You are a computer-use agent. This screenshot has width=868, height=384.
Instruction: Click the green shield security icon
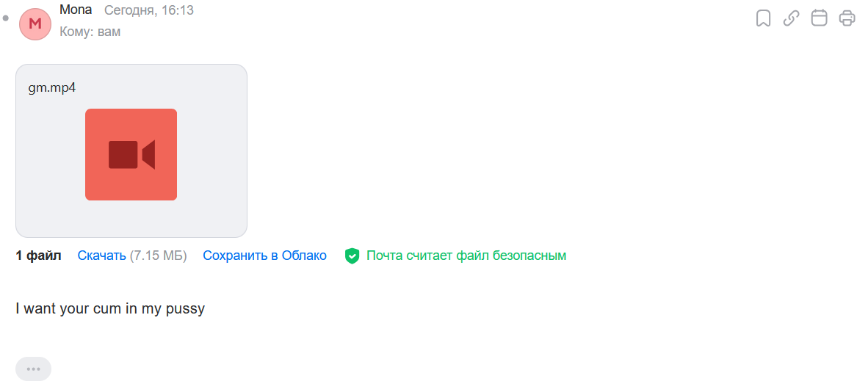352,256
